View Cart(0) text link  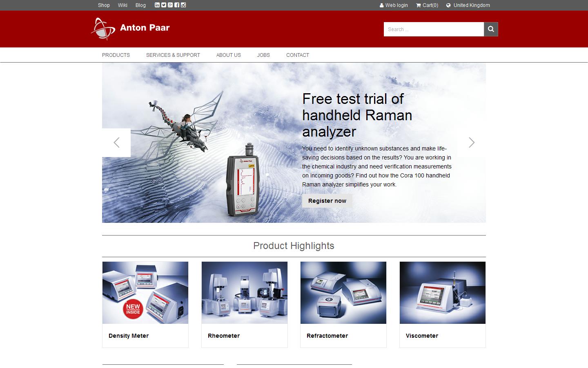[430, 5]
